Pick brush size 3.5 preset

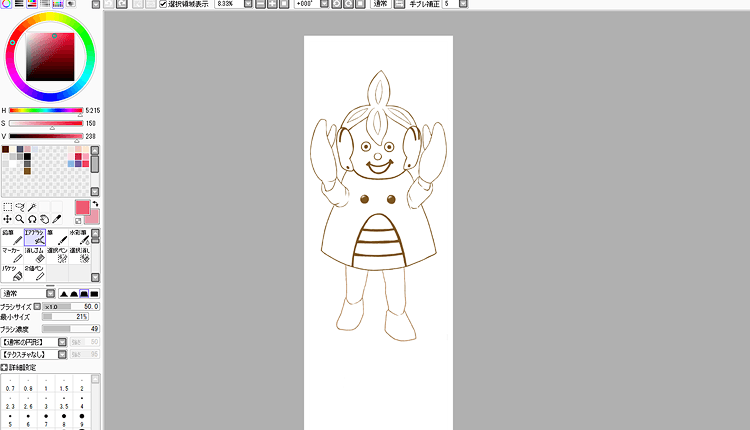[64, 403]
